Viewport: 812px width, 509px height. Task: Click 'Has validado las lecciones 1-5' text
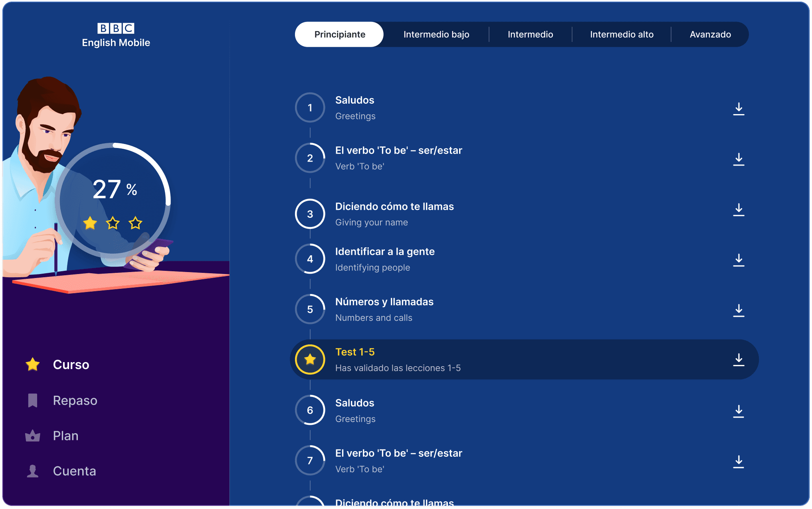(398, 368)
